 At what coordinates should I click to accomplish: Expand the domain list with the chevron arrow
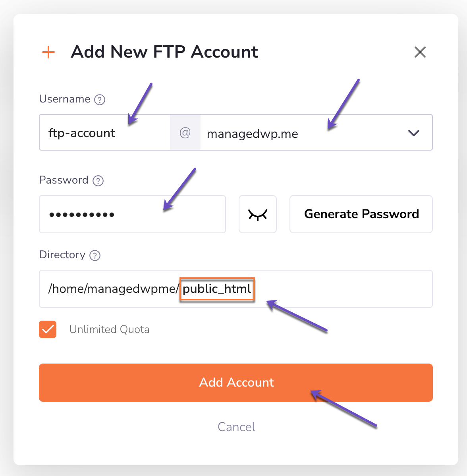click(x=414, y=133)
